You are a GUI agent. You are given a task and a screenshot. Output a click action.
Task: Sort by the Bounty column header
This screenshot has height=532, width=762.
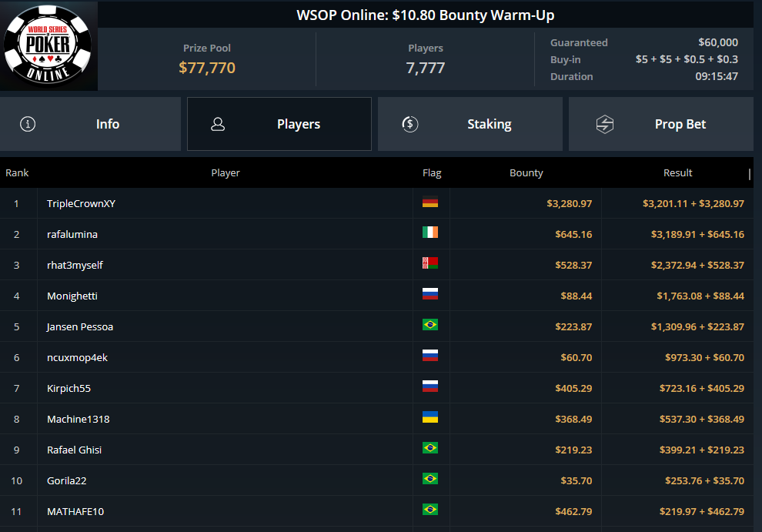(x=526, y=173)
